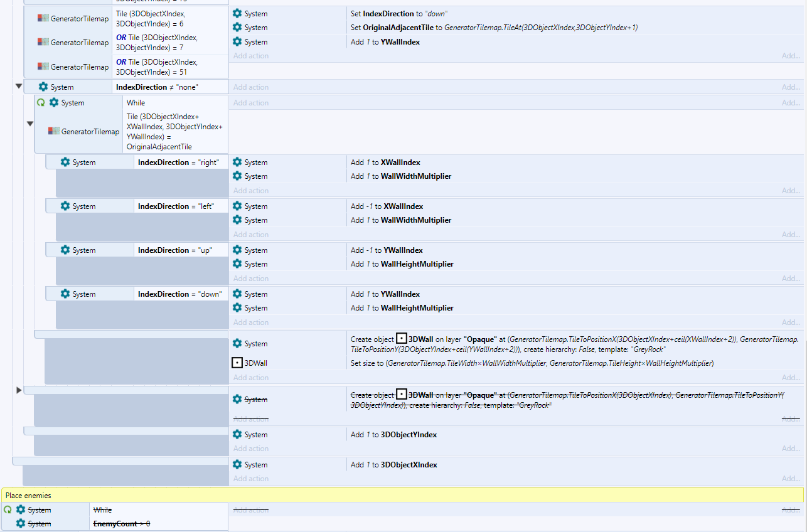This screenshot has height=532, width=807.
Task: Select the Add 1 to 3DObjectXIndex action text
Action: coord(393,464)
